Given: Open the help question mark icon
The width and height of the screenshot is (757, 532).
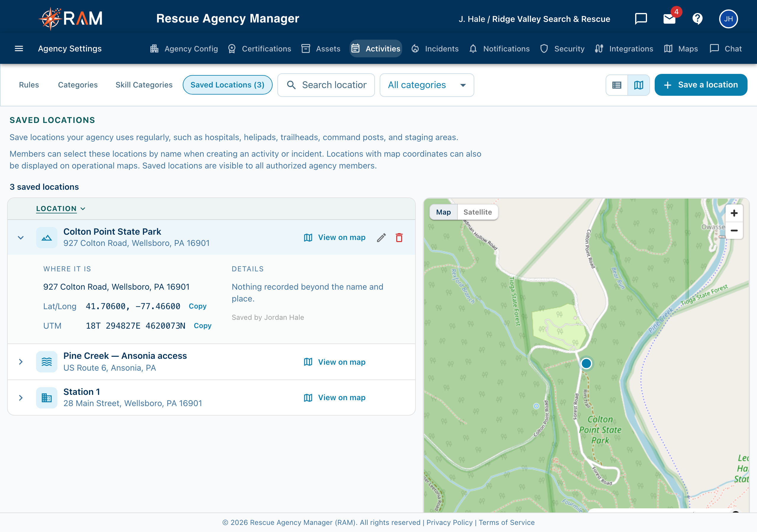Looking at the screenshot, I should click(697, 19).
